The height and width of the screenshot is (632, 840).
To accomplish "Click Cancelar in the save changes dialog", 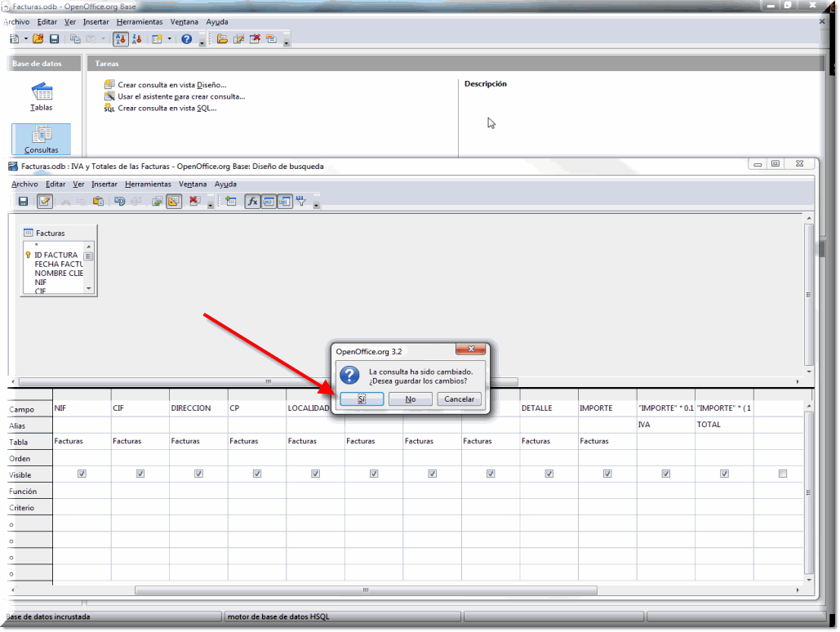I will (x=459, y=399).
